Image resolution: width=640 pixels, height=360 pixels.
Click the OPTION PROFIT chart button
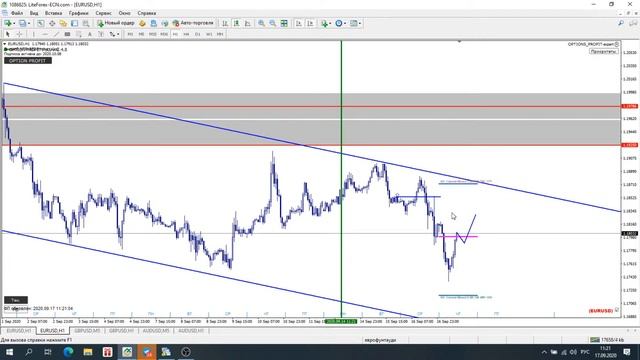pos(28,60)
